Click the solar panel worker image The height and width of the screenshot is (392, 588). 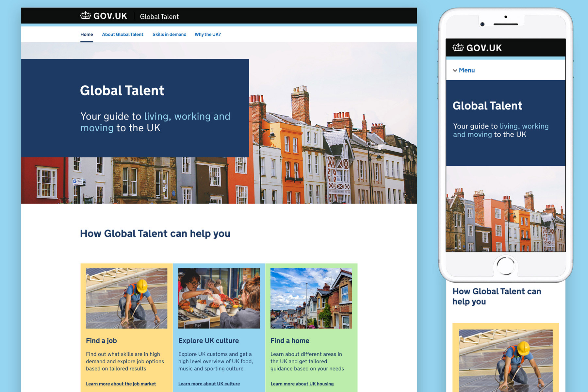tap(126, 298)
